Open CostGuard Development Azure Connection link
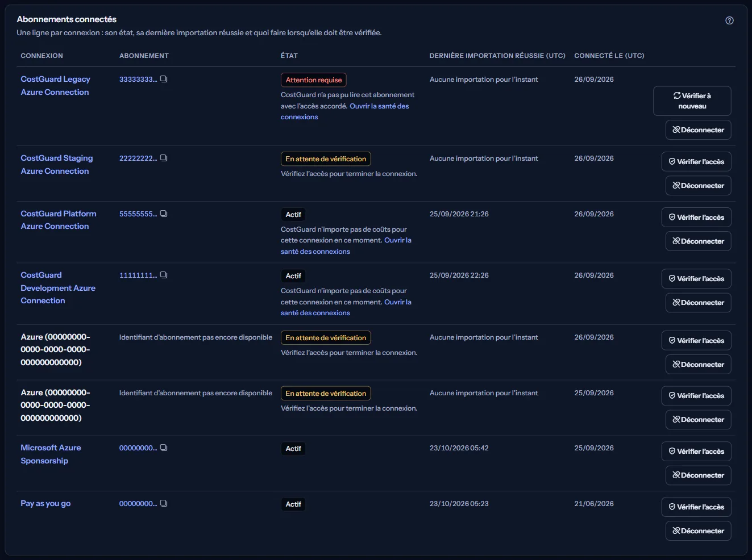Screen dimensions: 752x560 (x=58, y=288)
